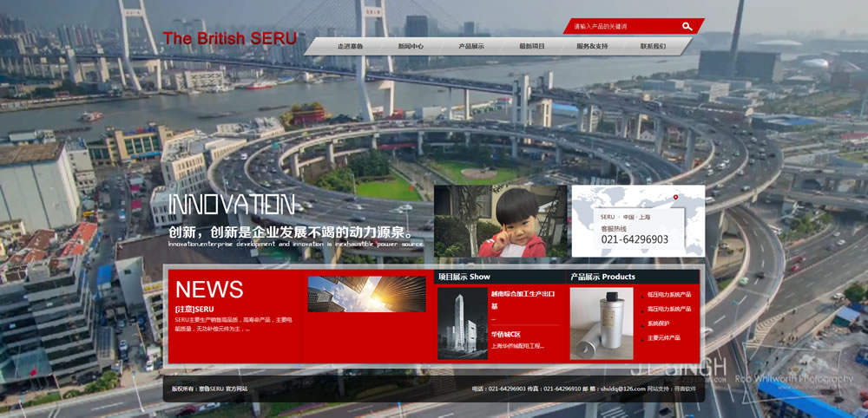Open the 越南综合加工生产出口基 project link

[523, 300]
